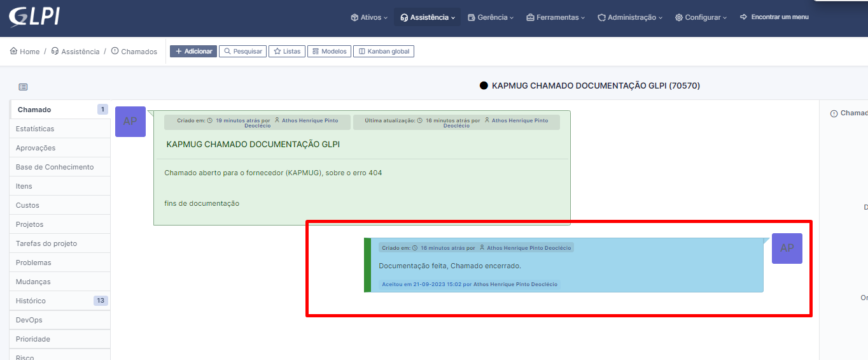The width and height of the screenshot is (868, 360).
Task: Go to Home breadcrumb
Action: (x=25, y=52)
